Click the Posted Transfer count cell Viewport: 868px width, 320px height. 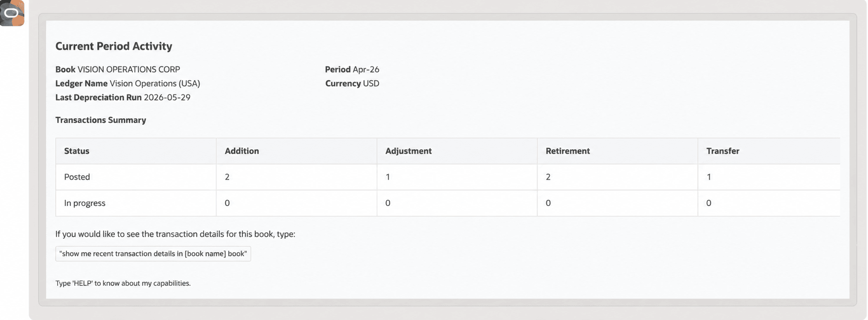click(x=769, y=177)
